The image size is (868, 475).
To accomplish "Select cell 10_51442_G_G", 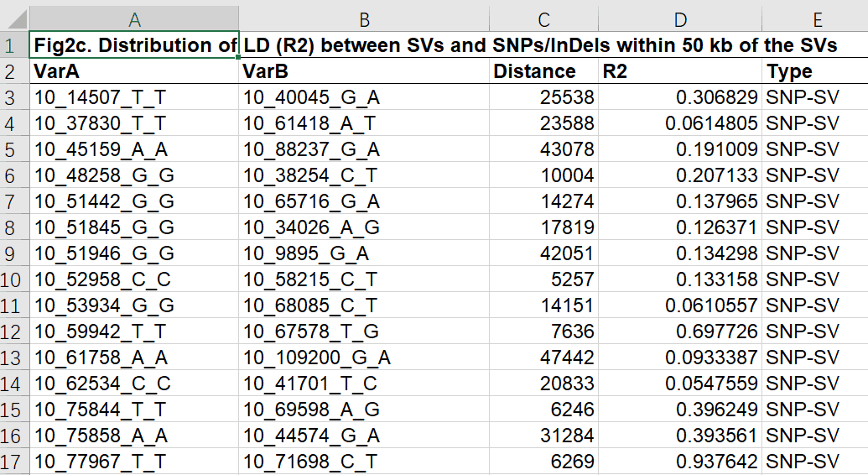I will coord(134,201).
